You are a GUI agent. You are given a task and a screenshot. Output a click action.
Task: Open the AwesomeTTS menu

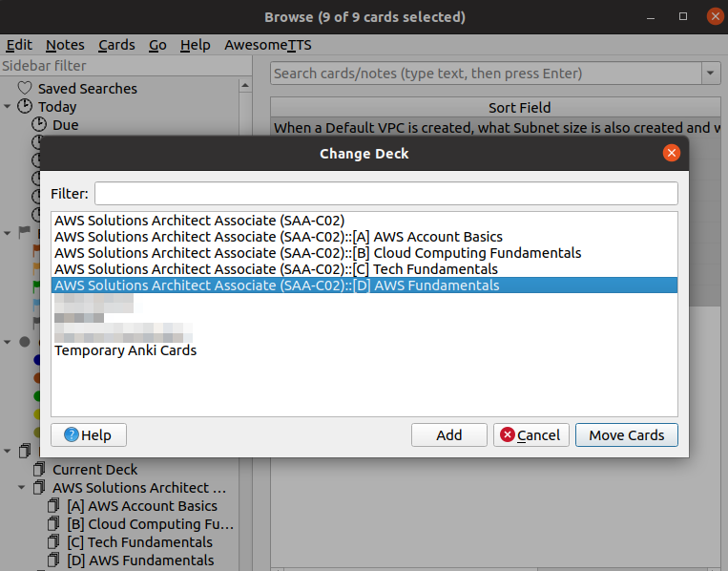pos(268,45)
